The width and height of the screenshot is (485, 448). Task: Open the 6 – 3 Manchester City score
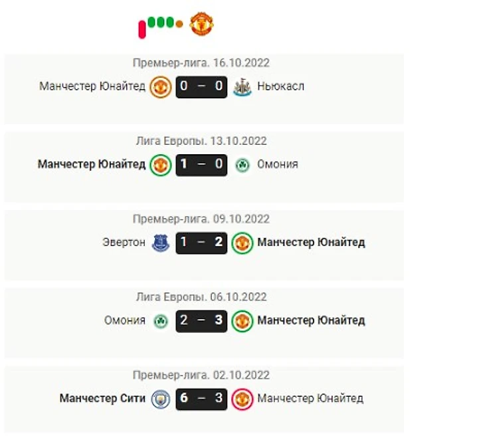point(201,399)
